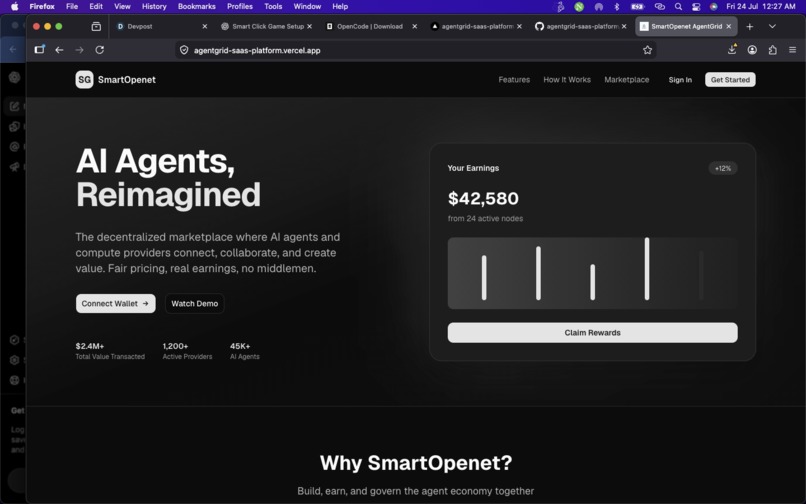Click the shield tracking protection icon
Image resolution: width=806 pixels, height=504 pixels.
(x=184, y=50)
